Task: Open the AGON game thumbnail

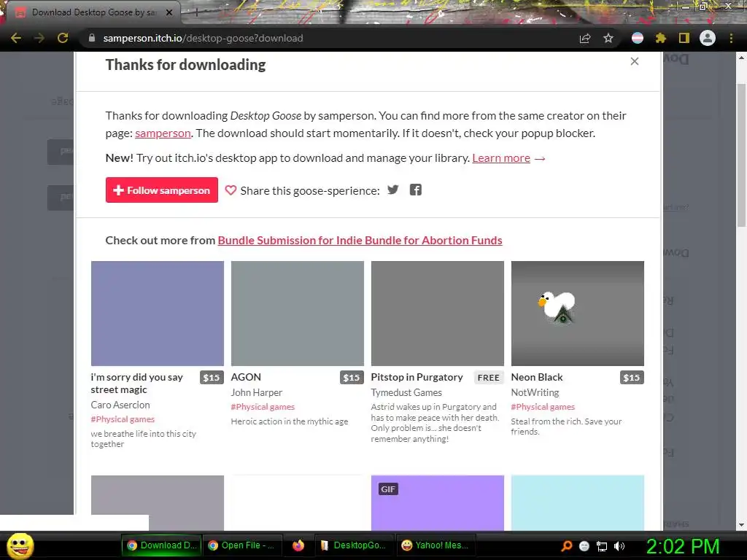Action: click(298, 314)
